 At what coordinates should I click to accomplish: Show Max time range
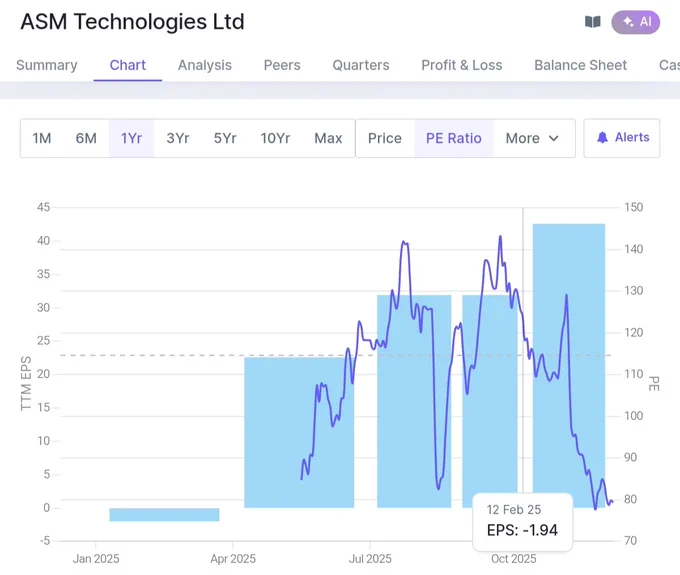328,138
